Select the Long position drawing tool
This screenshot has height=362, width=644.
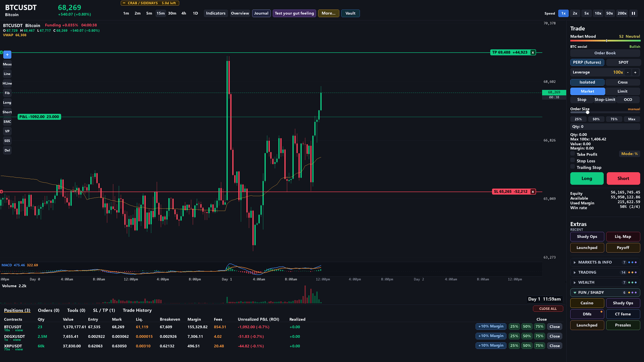[x=7, y=102]
